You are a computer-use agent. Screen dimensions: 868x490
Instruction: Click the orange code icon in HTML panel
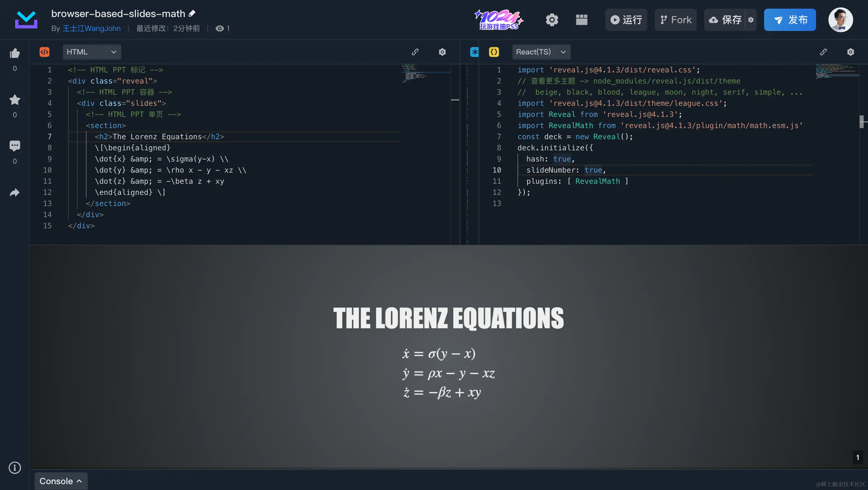(44, 52)
